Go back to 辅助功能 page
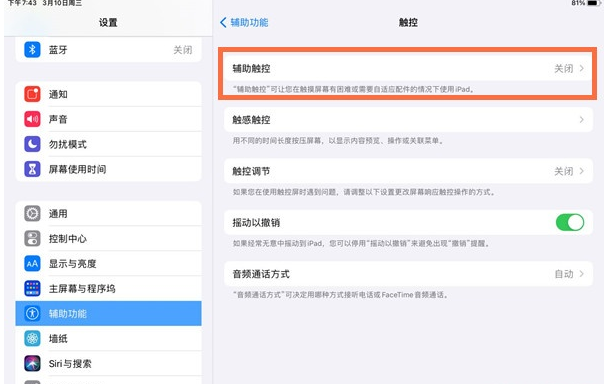 click(x=244, y=22)
